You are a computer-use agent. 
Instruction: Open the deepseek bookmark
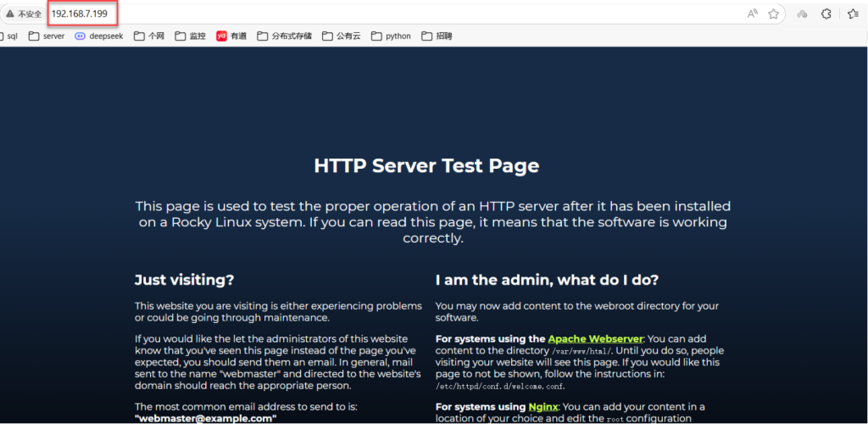[98, 36]
